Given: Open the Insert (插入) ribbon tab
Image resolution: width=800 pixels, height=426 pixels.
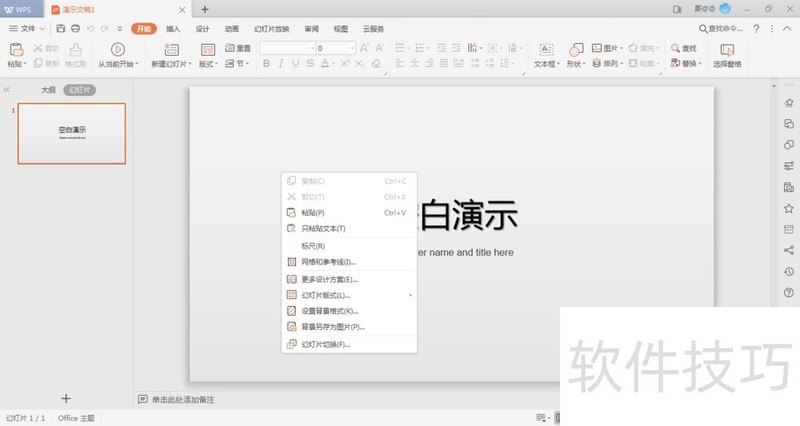Looking at the screenshot, I should [174, 29].
